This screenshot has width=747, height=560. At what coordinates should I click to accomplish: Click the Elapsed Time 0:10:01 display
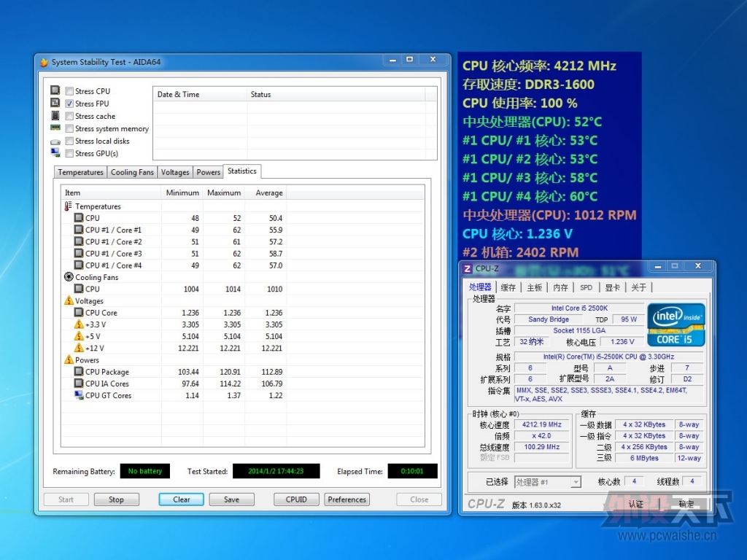[x=412, y=471]
